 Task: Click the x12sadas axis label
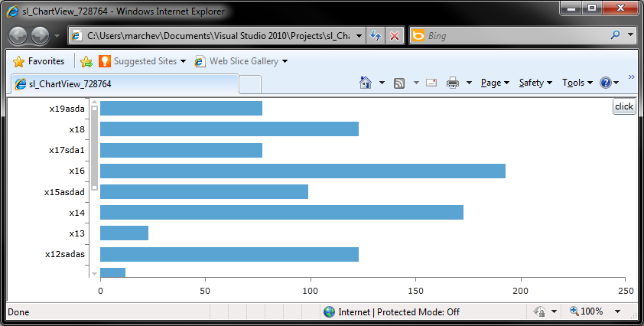pyautogui.click(x=65, y=254)
